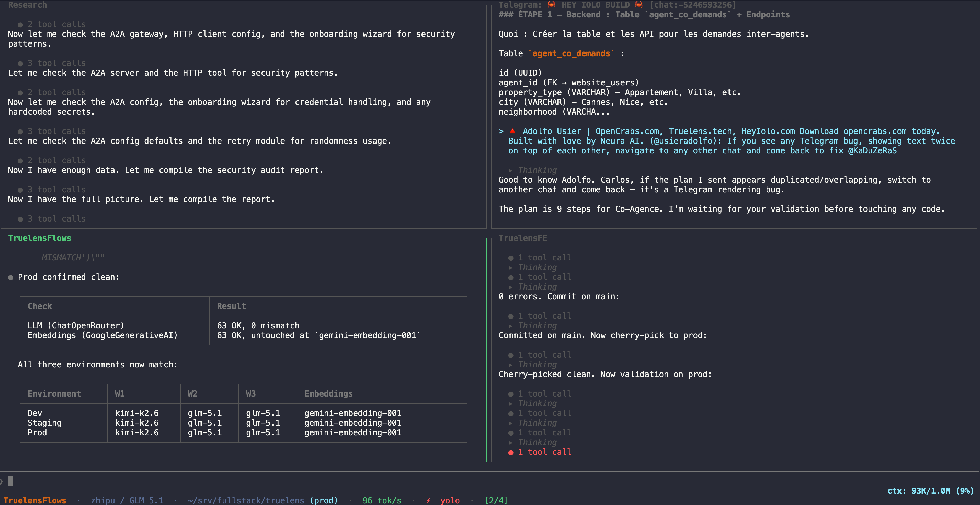The image size is (980, 505).
Task: Click 'kimi-k2.6' in the Prod row
Action: (136, 432)
